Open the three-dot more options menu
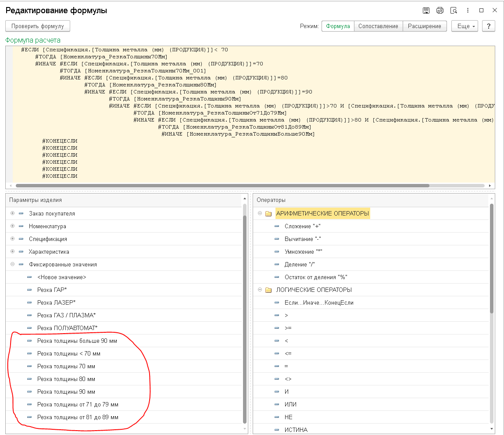 tap(468, 11)
